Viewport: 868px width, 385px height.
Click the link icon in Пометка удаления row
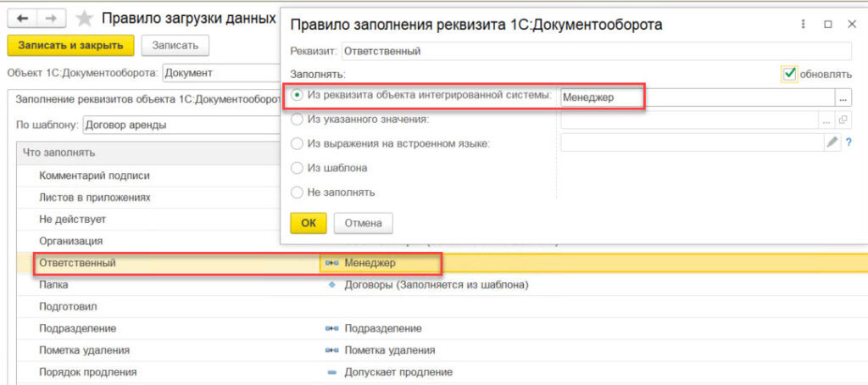pos(331,350)
